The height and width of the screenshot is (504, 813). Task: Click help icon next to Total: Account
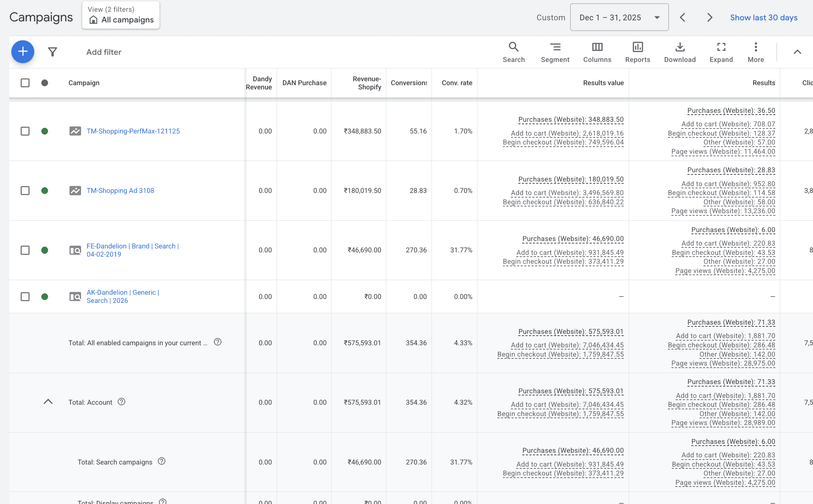point(121,402)
